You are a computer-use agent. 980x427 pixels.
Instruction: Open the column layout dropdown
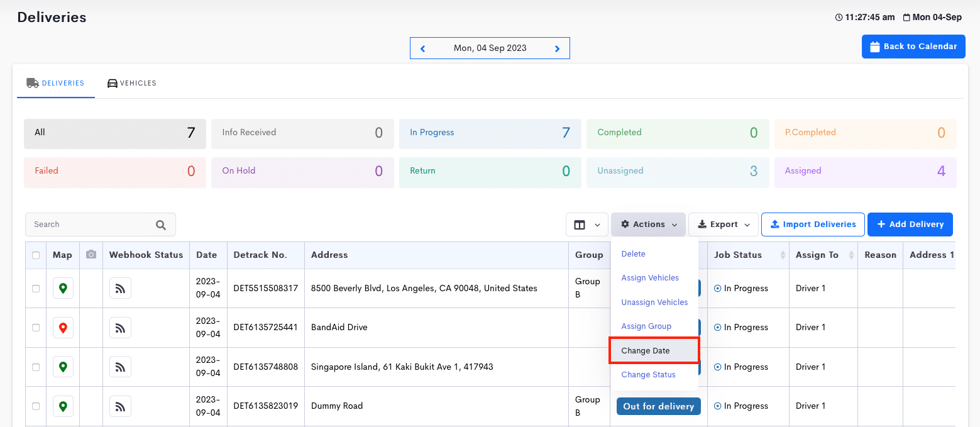(586, 225)
